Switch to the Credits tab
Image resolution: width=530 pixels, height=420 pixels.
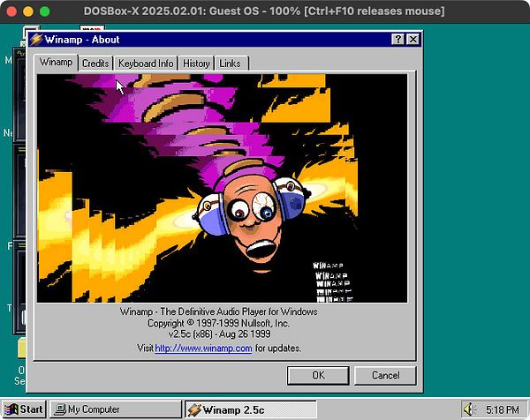tap(95, 64)
